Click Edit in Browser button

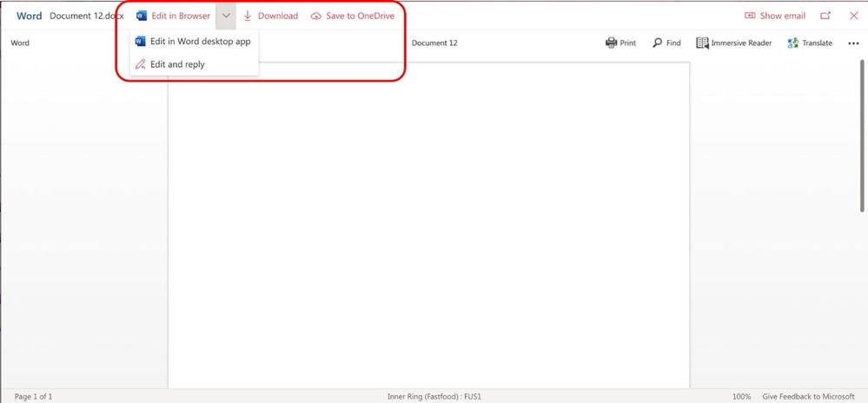(173, 16)
